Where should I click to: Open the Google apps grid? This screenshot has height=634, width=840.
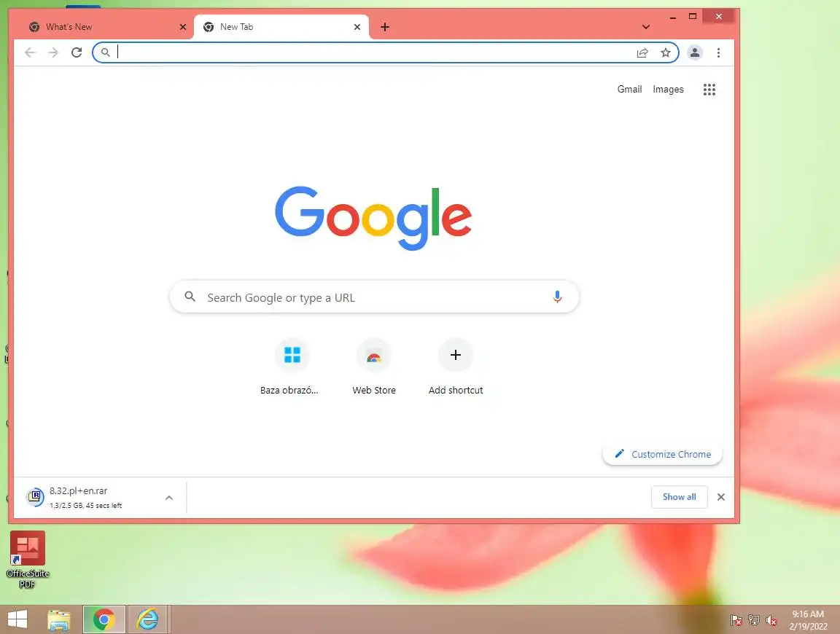coord(709,90)
